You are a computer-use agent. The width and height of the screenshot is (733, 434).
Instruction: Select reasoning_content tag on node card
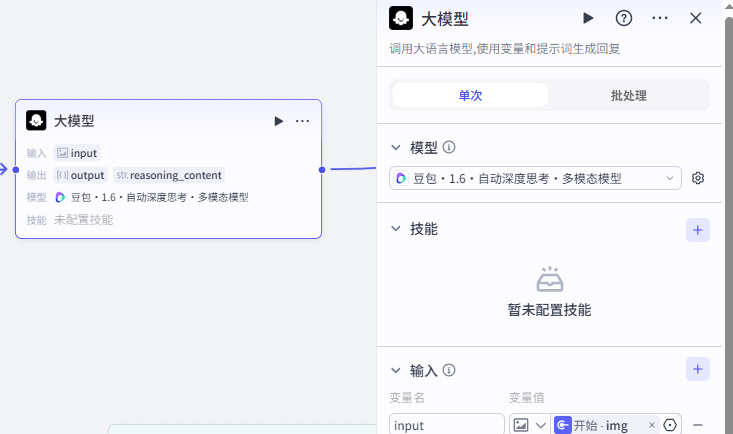tap(169, 175)
